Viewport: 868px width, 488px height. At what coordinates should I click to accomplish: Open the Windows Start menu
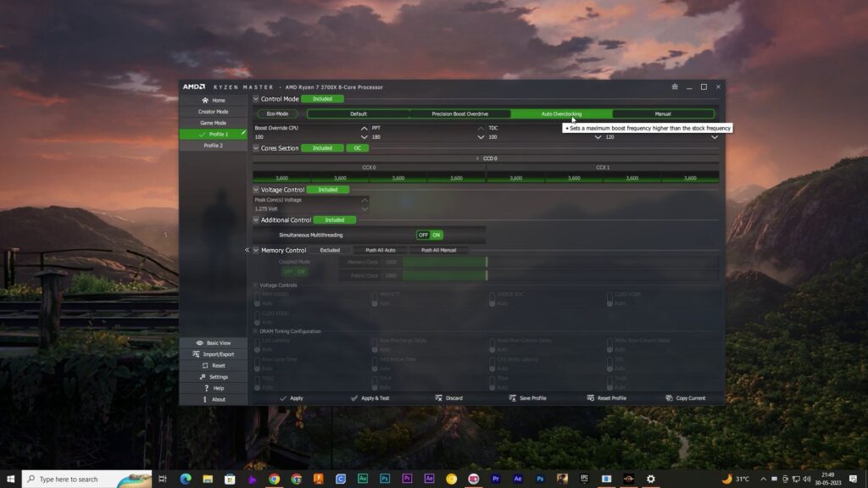point(10,480)
